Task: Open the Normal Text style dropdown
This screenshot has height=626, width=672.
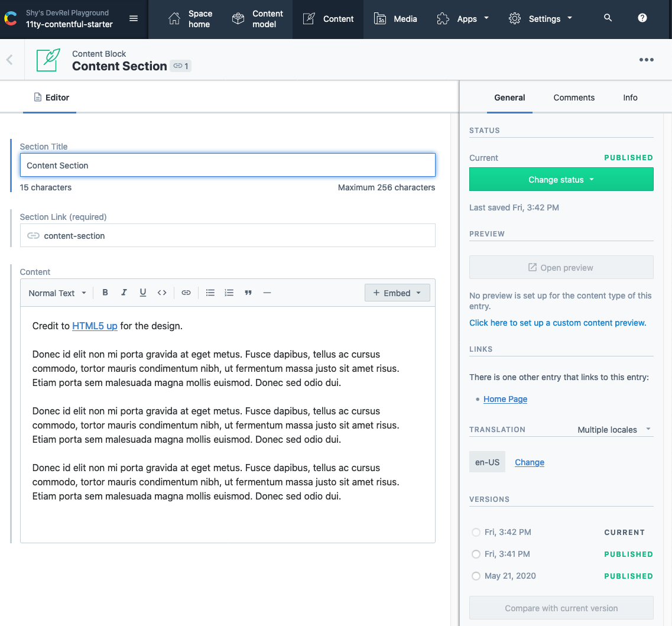Action: (x=57, y=293)
